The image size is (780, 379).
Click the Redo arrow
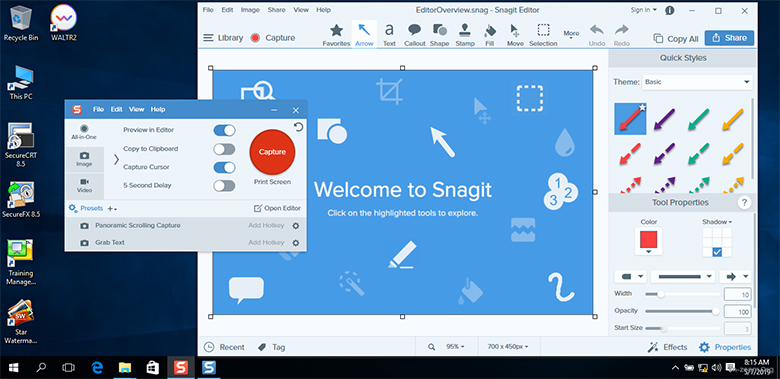point(621,34)
